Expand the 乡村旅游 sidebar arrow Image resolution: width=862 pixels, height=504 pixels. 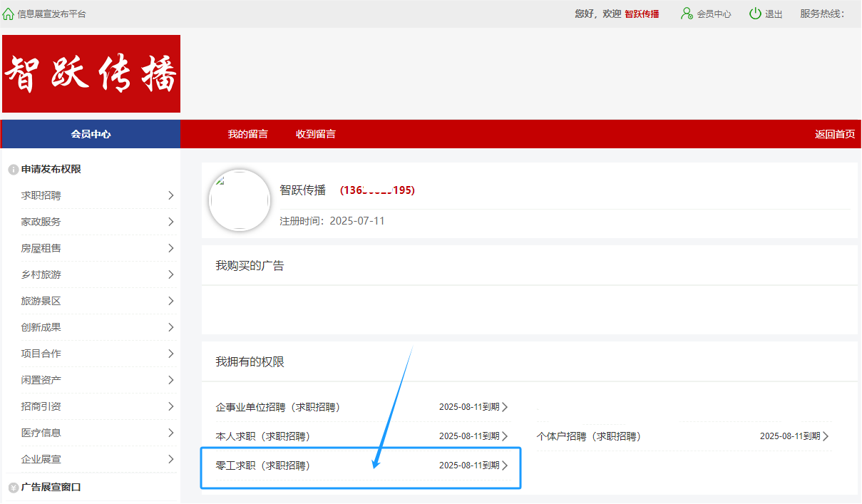tap(171, 274)
